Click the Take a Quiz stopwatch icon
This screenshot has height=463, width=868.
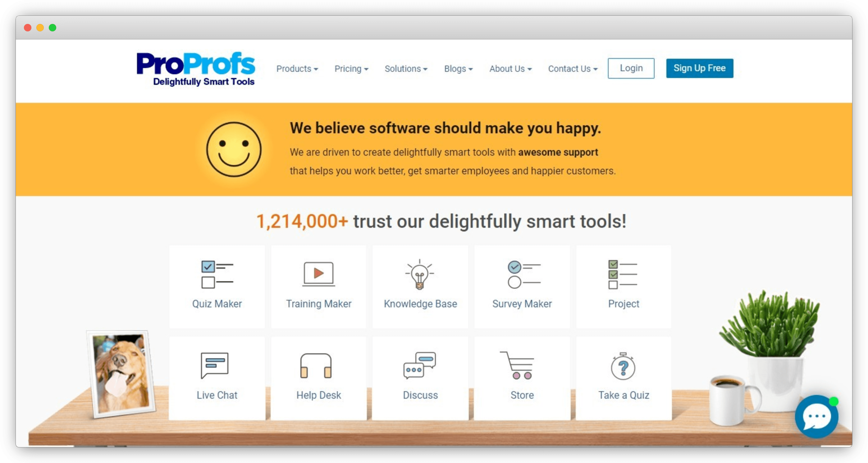(x=623, y=366)
